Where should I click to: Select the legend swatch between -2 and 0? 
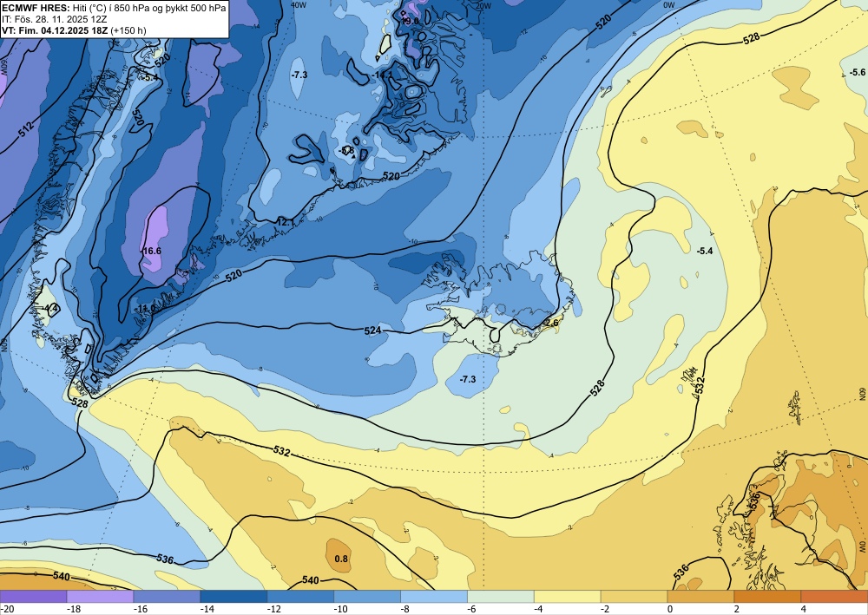point(635,597)
